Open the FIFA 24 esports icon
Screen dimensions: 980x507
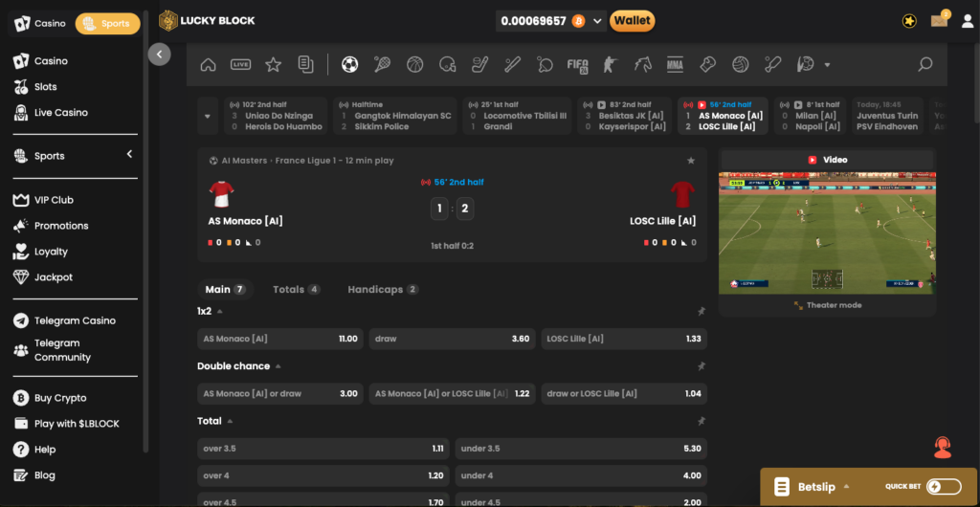577,64
